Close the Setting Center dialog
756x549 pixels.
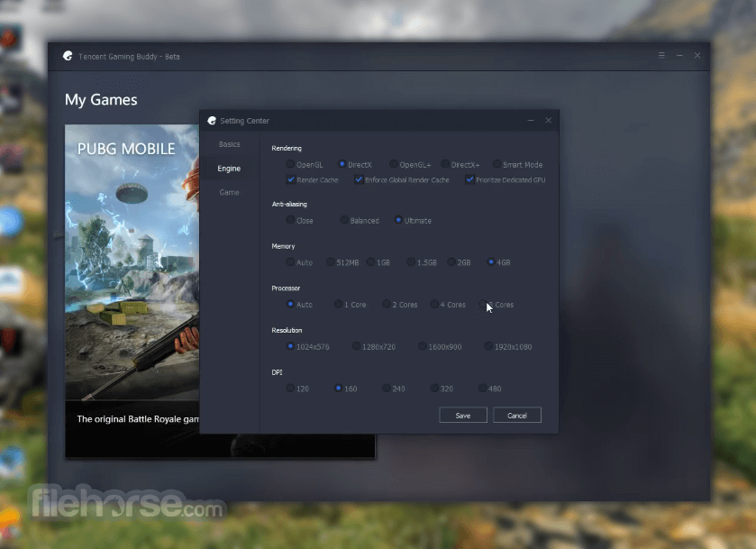[548, 120]
